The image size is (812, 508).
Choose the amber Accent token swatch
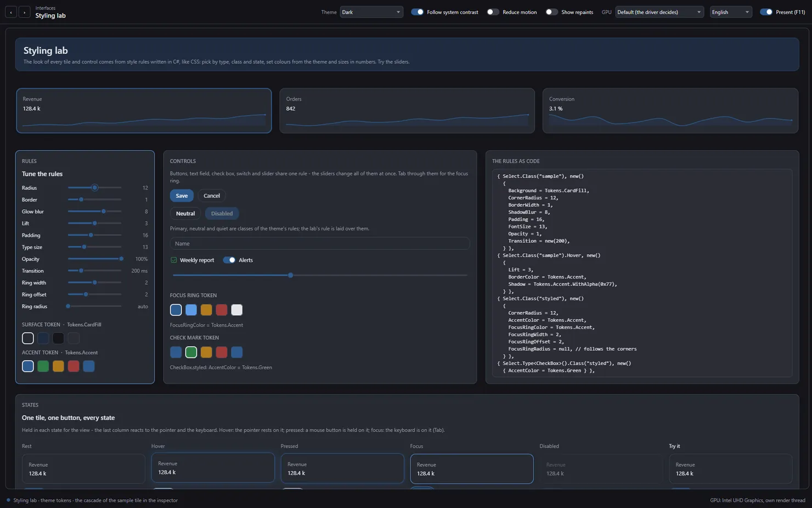pos(58,366)
